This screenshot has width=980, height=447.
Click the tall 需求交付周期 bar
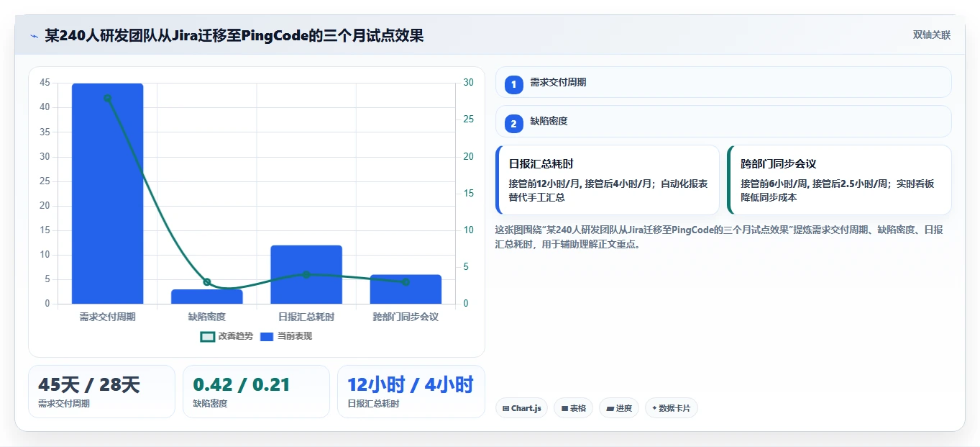[107, 194]
